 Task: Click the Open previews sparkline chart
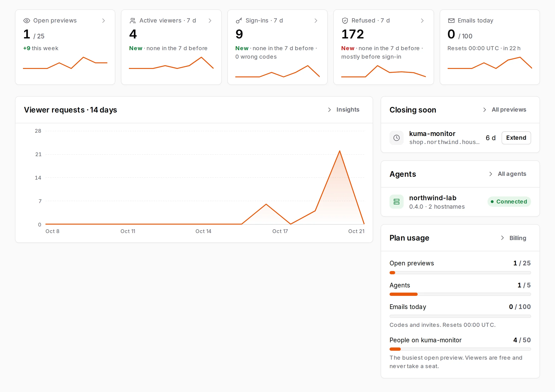coord(65,63)
